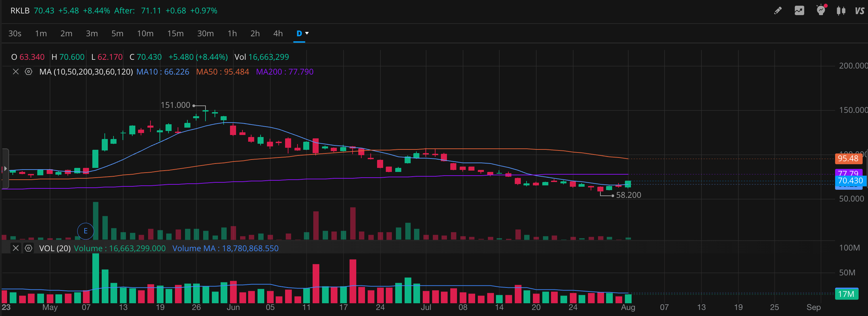Click the Jul date label on axis

(x=426, y=307)
